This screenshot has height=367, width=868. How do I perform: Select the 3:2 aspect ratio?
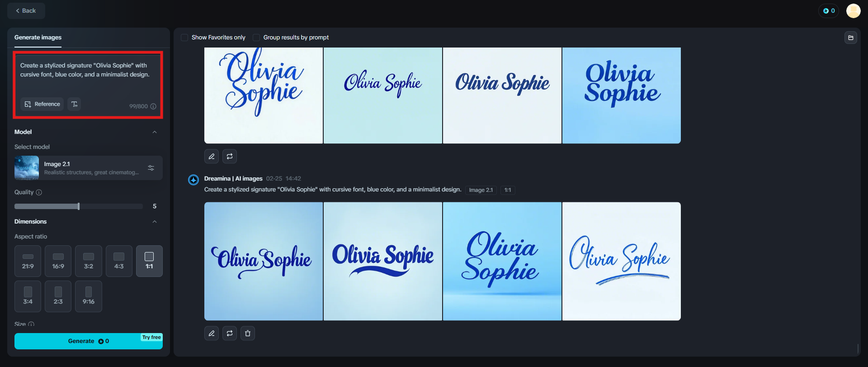click(89, 261)
